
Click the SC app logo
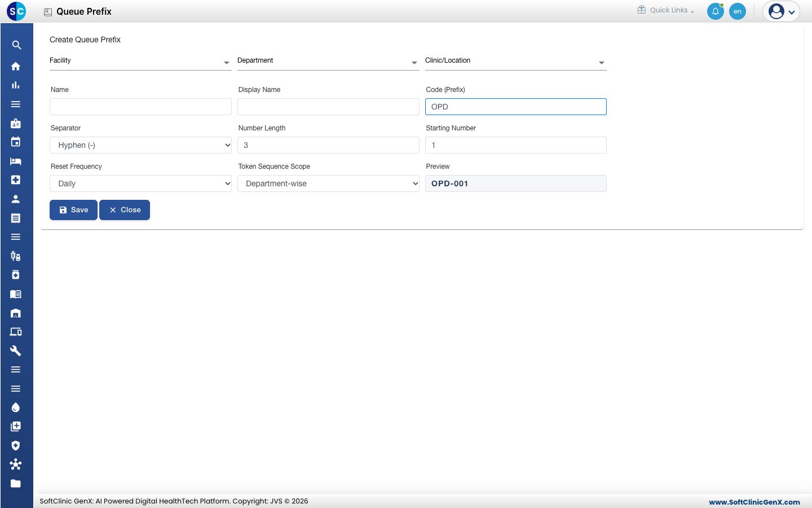pos(17,11)
